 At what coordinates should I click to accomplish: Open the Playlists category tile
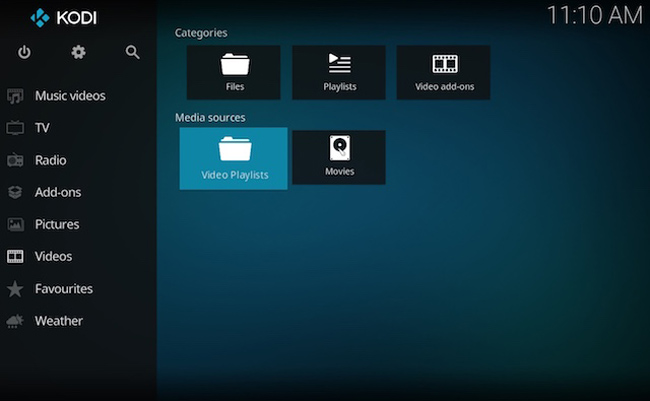click(339, 73)
